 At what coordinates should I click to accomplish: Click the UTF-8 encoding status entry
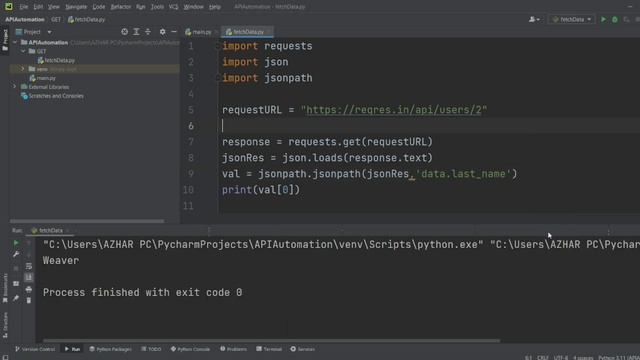tap(561, 357)
